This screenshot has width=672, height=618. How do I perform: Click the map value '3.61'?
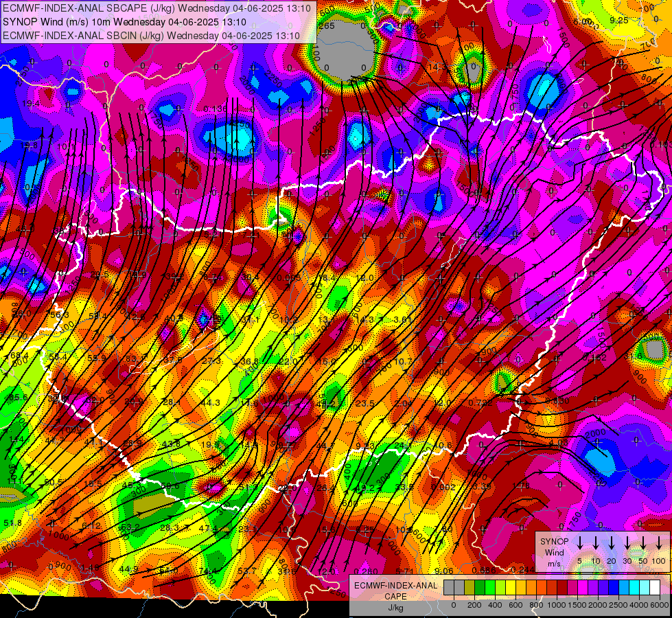coord(403,319)
